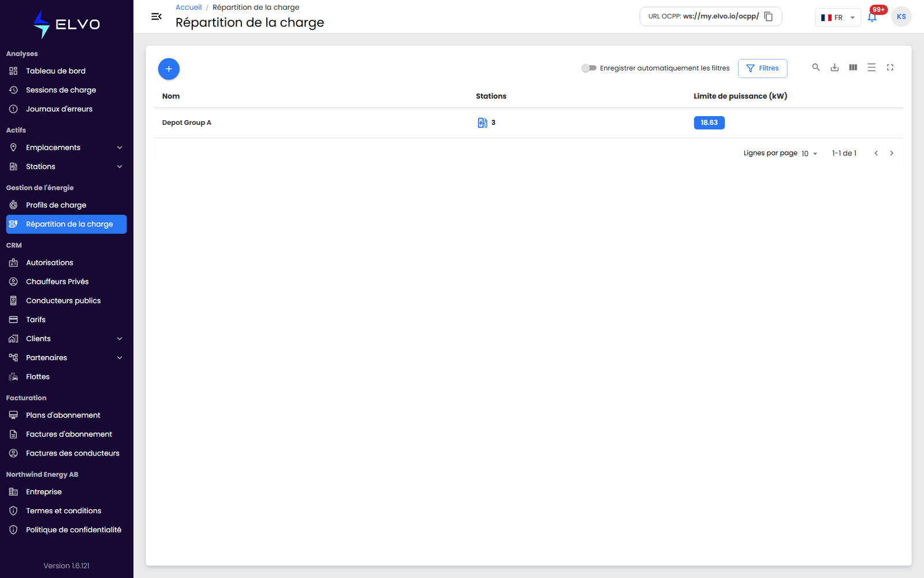Click the download export icon
Screen dimensions: 924x578
834,68
